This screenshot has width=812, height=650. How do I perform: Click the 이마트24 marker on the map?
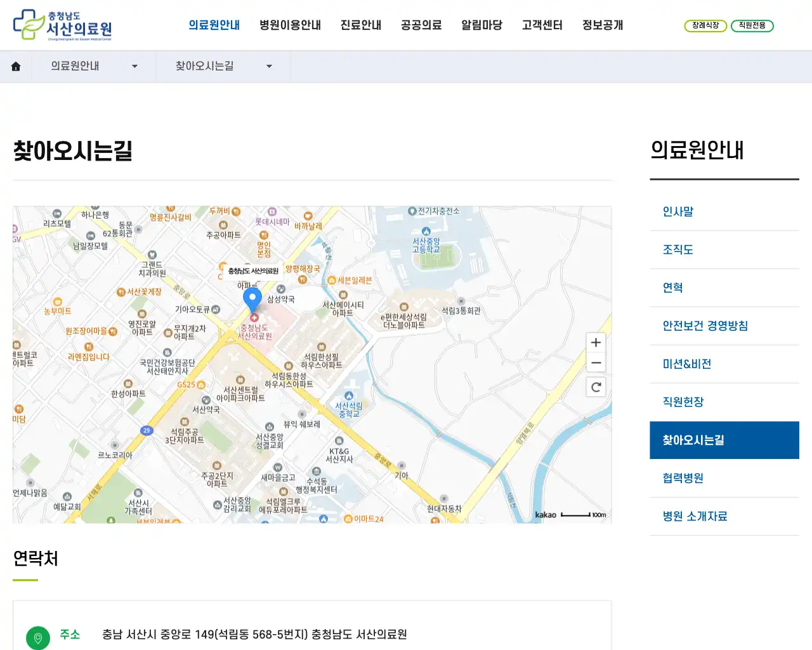tap(364, 519)
